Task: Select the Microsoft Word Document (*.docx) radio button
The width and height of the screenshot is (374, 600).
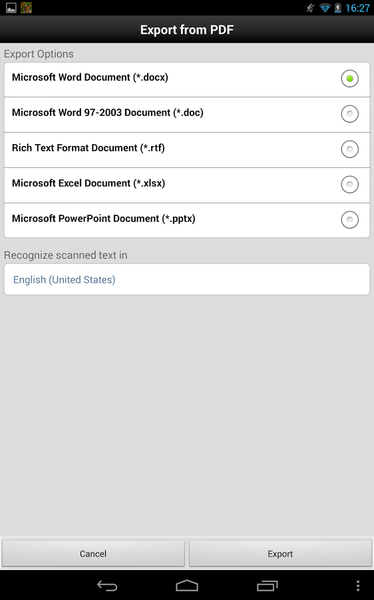Action: (350, 79)
